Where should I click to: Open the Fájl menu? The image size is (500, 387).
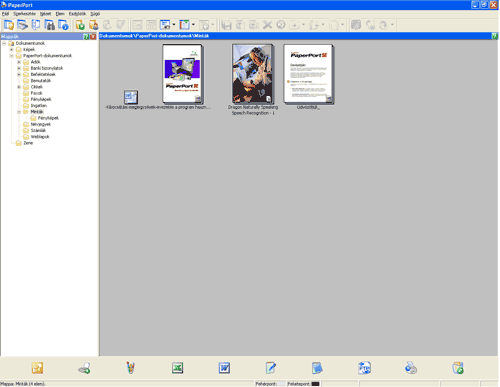point(5,14)
